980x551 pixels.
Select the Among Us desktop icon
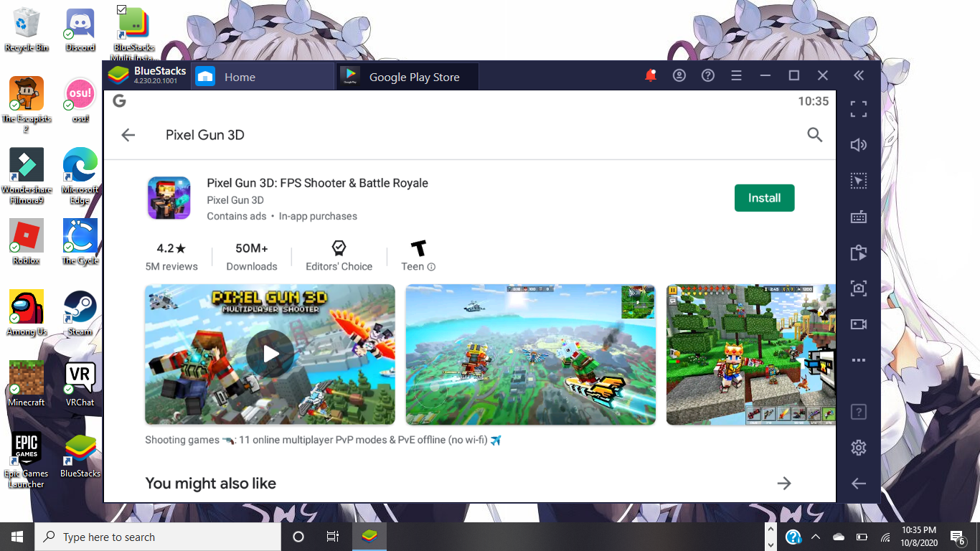(27, 313)
